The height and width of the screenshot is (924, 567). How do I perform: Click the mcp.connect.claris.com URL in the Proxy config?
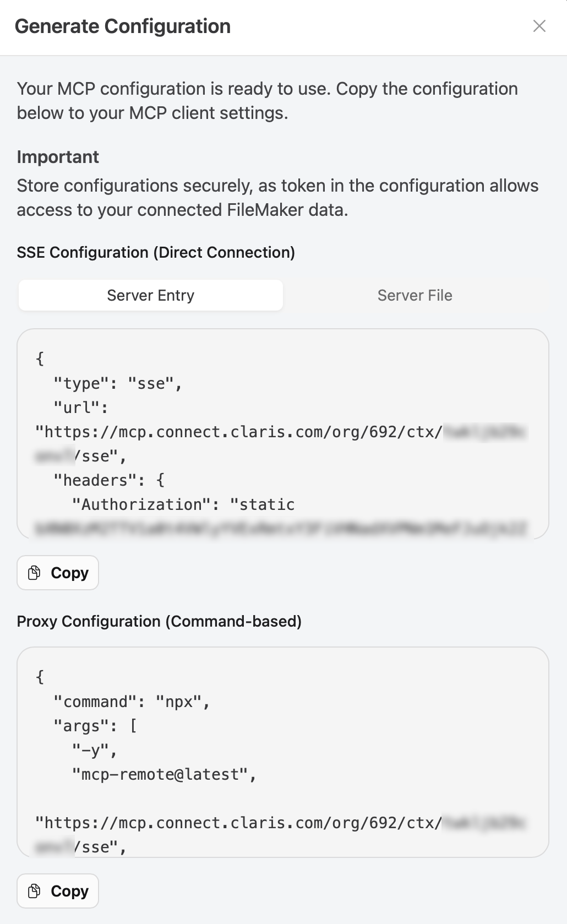click(x=237, y=822)
